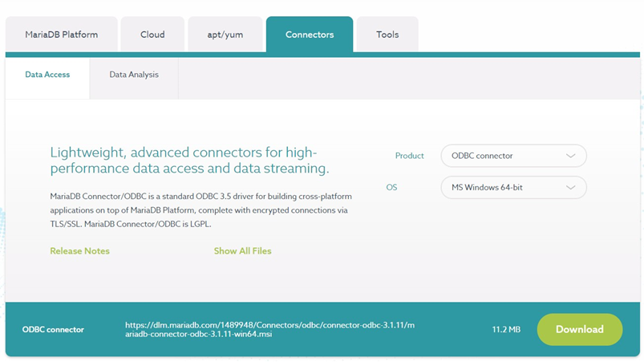Click the ODBC connector label in download bar
Viewport: 644px width, 362px height.
[53, 329]
